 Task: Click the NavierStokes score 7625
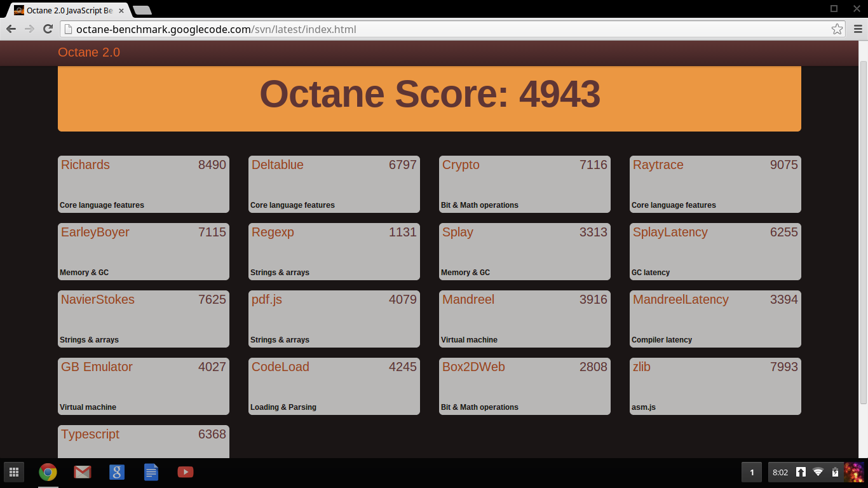(212, 299)
